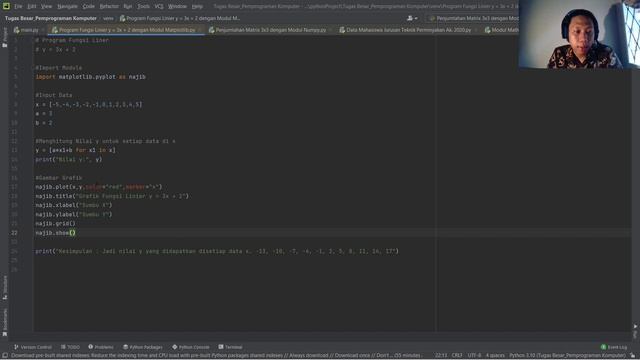Open the Version Control tool window
Image resolution: width=640 pixels, height=360 pixels.
pyautogui.click(x=33, y=347)
